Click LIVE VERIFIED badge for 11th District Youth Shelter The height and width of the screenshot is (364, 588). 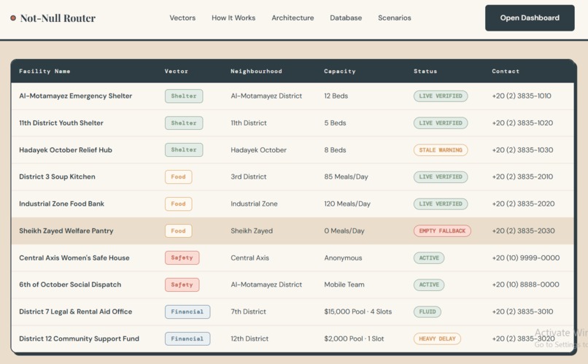pyautogui.click(x=441, y=123)
